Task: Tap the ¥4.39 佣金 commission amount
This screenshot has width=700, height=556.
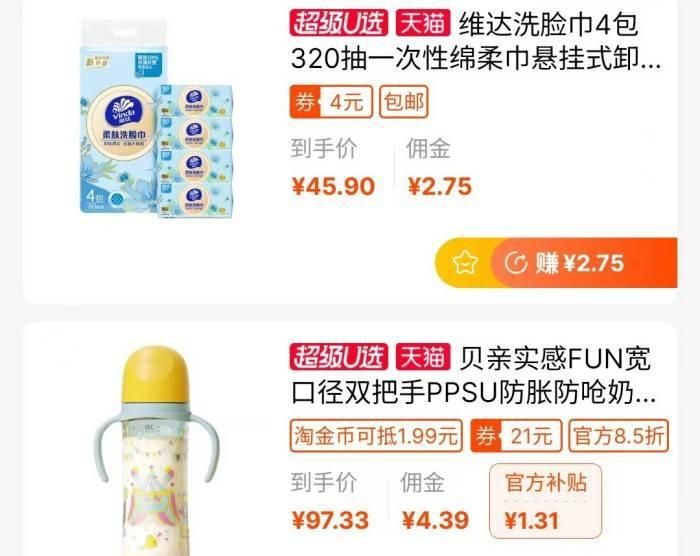Action: pos(435,520)
